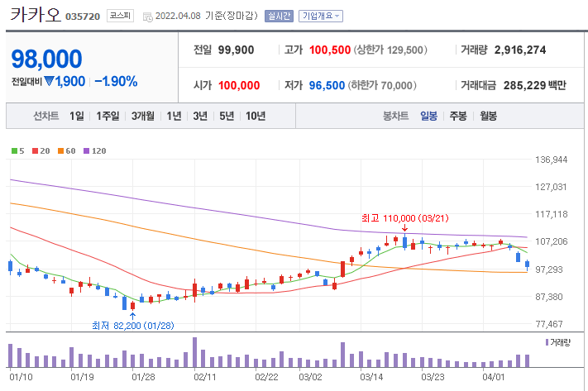Click the green 5-day moving average swatch

pos(15,151)
